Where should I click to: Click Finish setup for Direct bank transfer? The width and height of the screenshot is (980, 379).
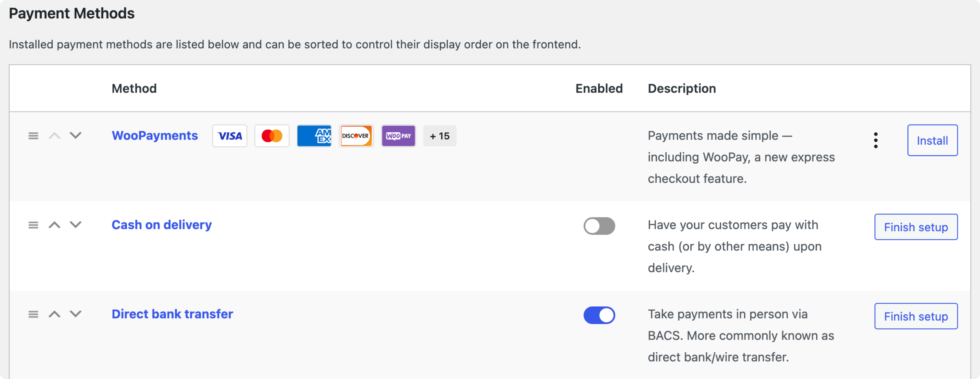tap(916, 316)
